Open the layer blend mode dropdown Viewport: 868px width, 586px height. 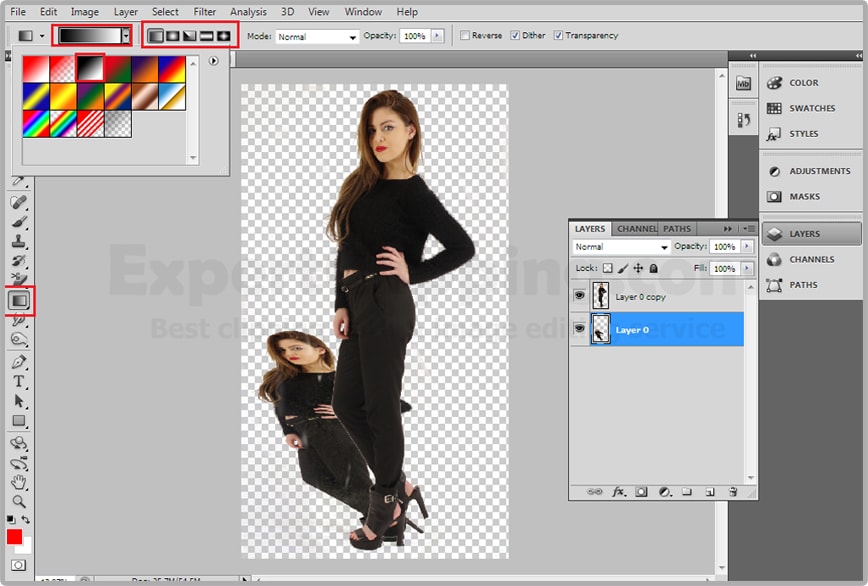[621, 247]
